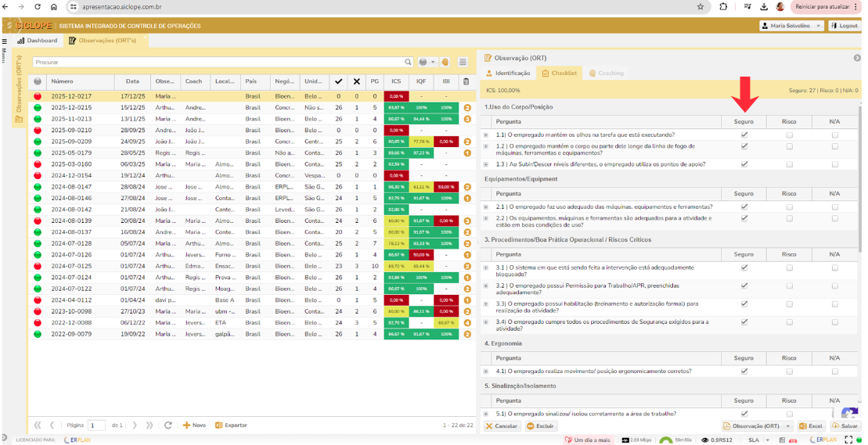Open the Observação (ORT) report dropdown arrow
This screenshot has width=868, height=445.
tap(789, 426)
